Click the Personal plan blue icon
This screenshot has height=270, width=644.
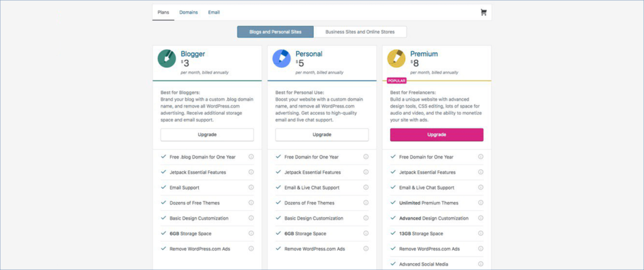pyautogui.click(x=281, y=59)
